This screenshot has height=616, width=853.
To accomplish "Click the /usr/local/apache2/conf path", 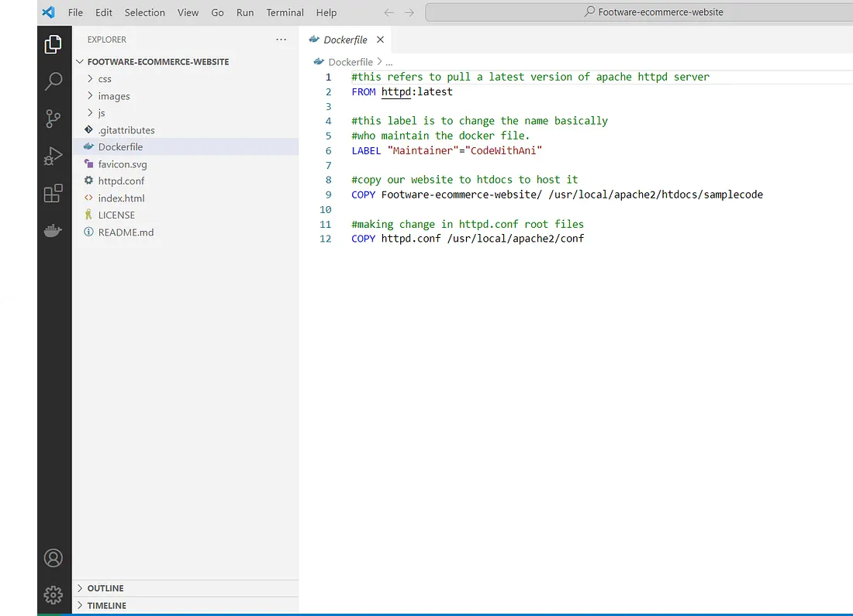I will [x=516, y=238].
